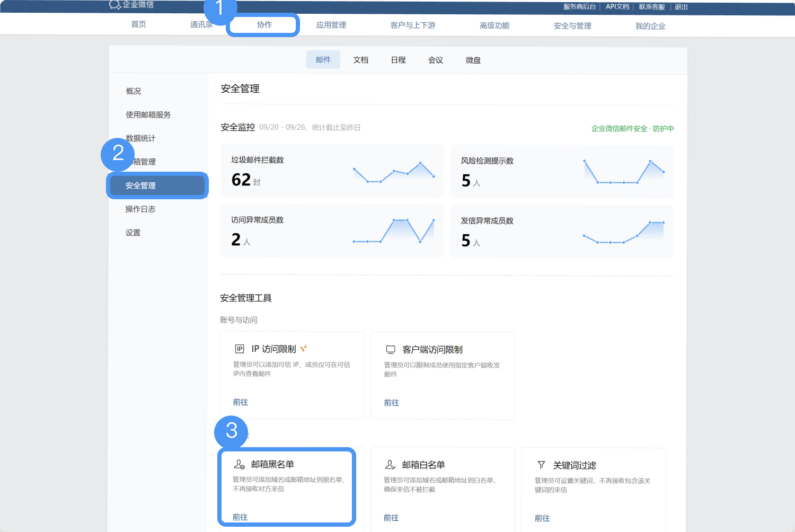The image size is (795, 532).
Task: Click the 企业微信 logo icon
Action: tap(115, 5)
